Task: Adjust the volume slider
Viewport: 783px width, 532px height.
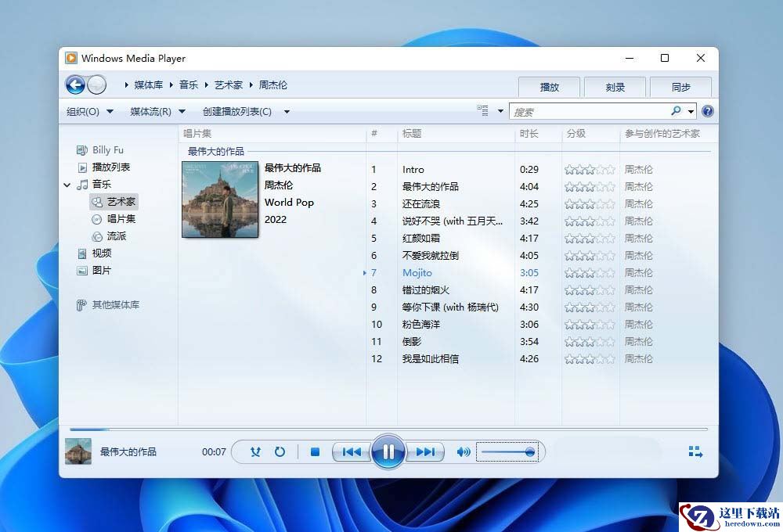Action: [x=507, y=451]
